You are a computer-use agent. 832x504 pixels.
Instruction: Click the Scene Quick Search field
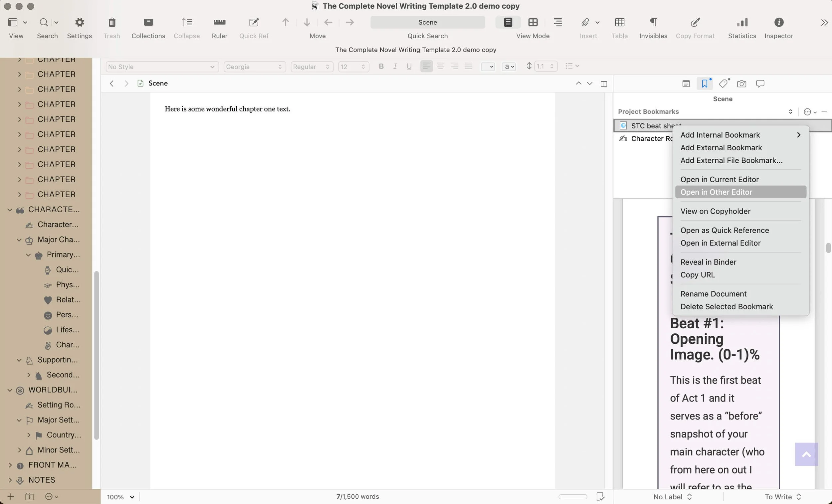point(427,22)
